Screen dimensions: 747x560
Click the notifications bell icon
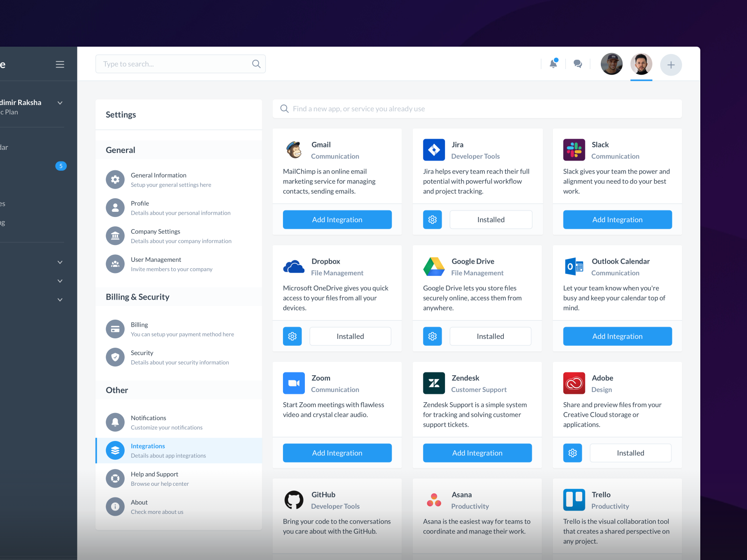point(553,64)
